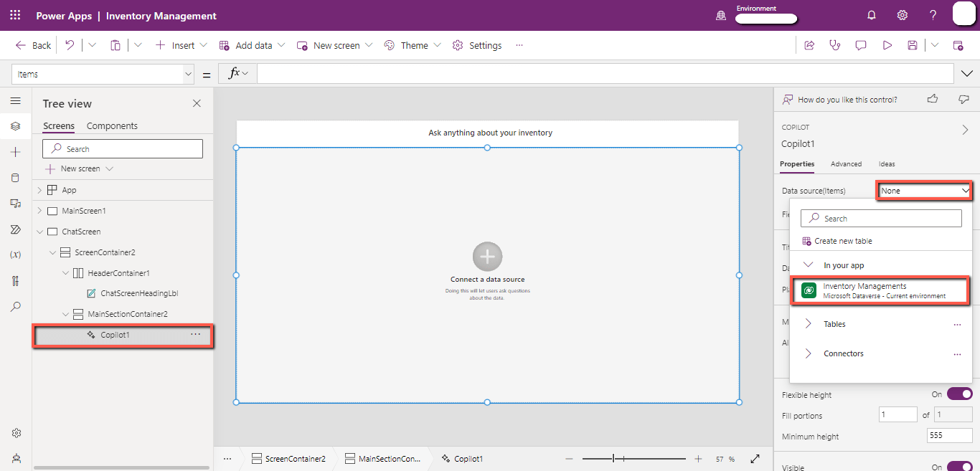This screenshot has height=471, width=980.
Task: Open Settings gear at bottom of left rail
Action: [16, 433]
